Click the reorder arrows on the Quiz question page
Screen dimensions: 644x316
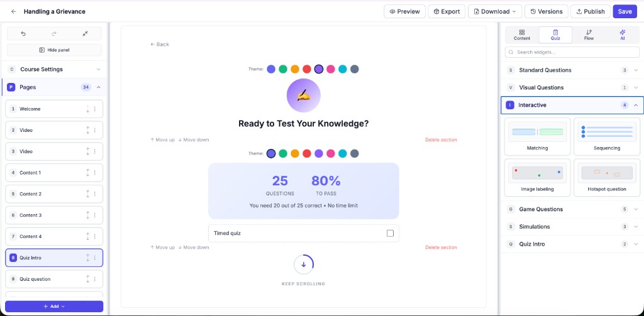87,279
